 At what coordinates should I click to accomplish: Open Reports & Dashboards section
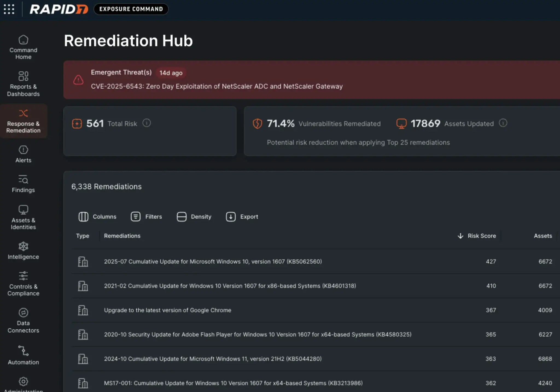(23, 84)
